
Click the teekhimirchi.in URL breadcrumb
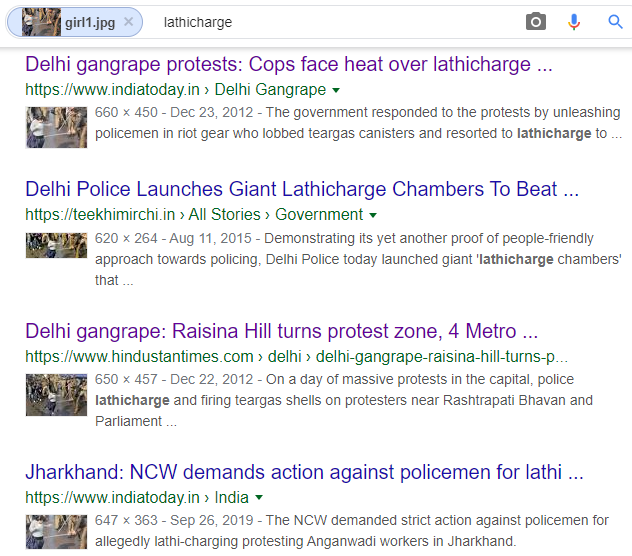[x=194, y=214]
